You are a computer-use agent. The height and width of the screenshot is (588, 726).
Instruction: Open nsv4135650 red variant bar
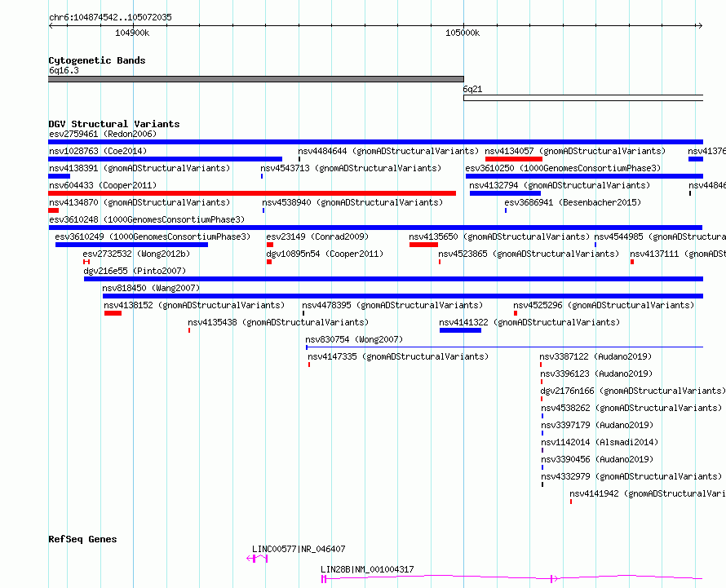tap(423, 245)
